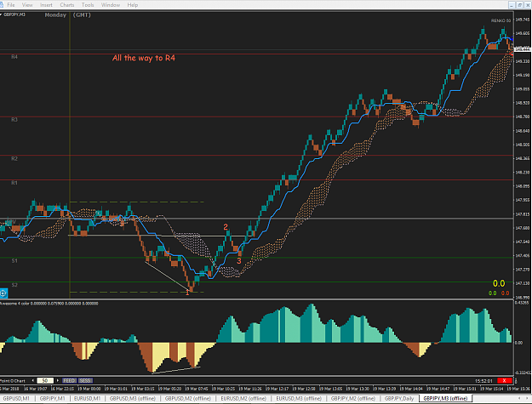
Task: Open the Charts menu
Action: tap(67, 5)
